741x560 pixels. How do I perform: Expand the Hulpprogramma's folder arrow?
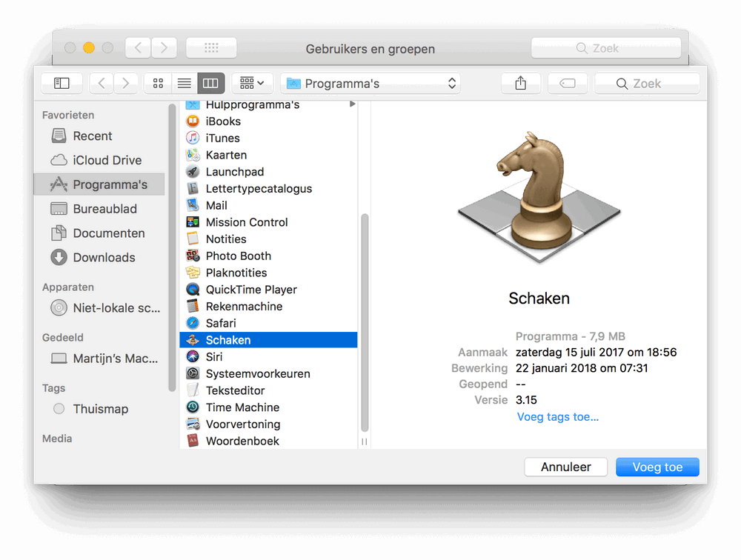352,104
